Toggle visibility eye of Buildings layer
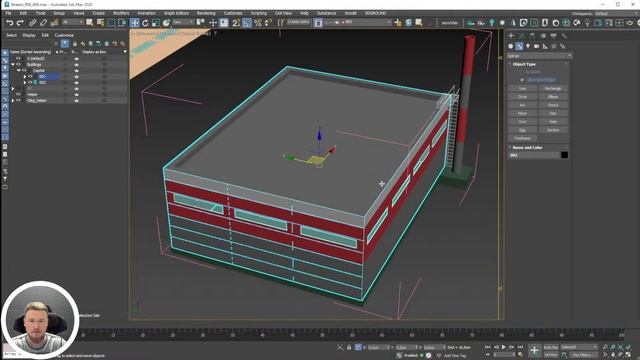 (18, 64)
